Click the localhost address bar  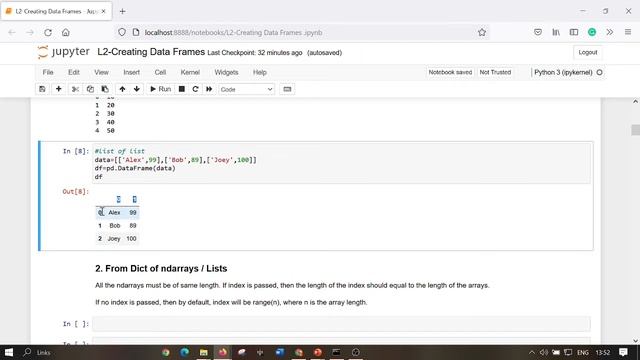(x=302, y=32)
